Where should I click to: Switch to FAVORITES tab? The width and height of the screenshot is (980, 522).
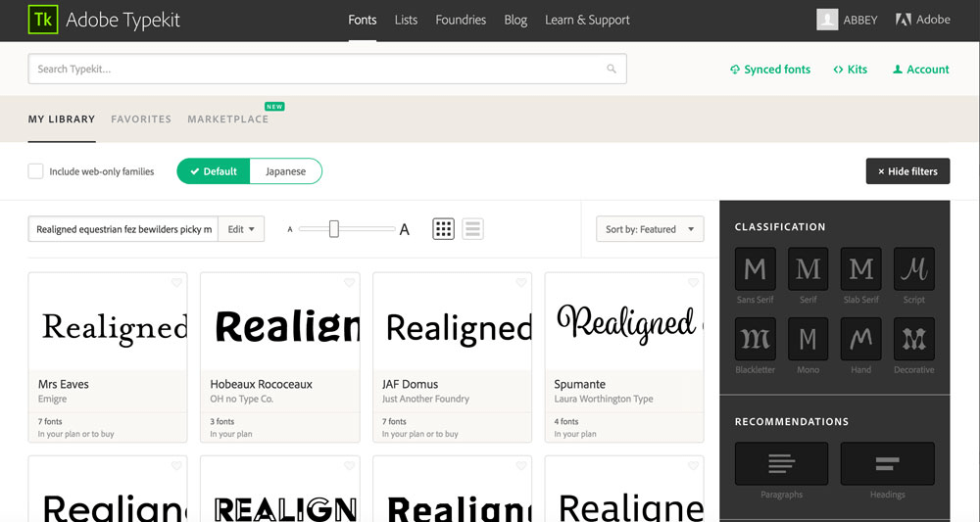click(x=141, y=119)
